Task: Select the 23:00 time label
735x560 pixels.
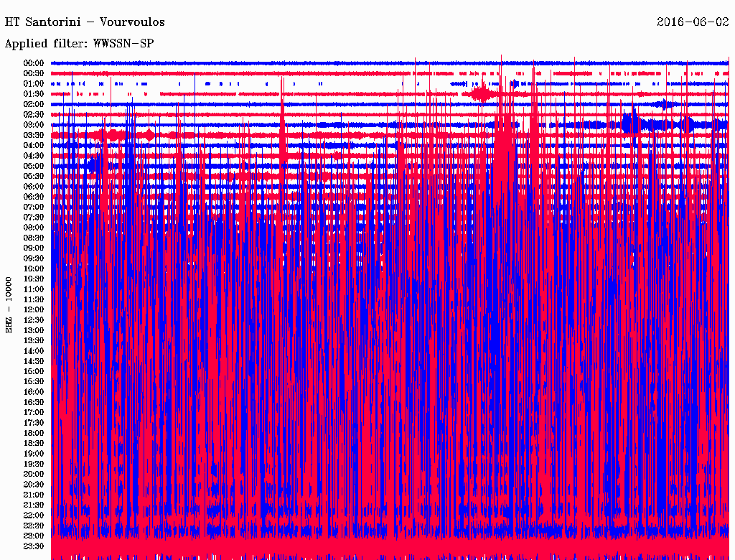Action: coord(34,536)
